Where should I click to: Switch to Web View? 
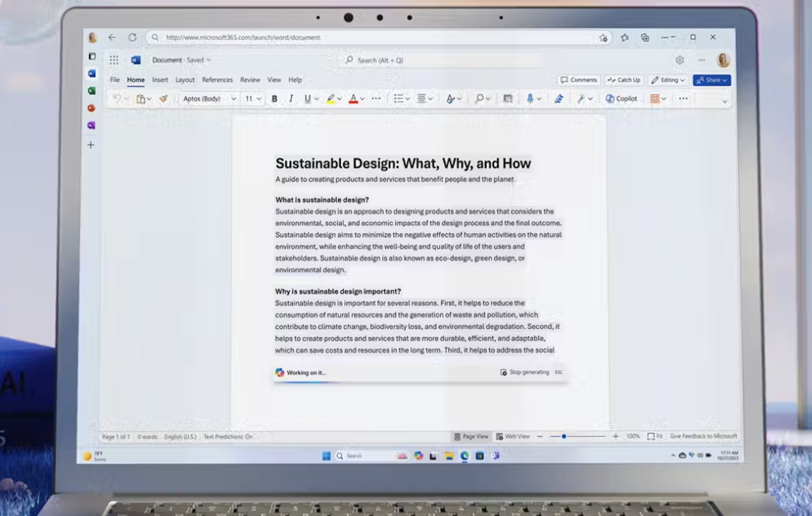[513, 436]
